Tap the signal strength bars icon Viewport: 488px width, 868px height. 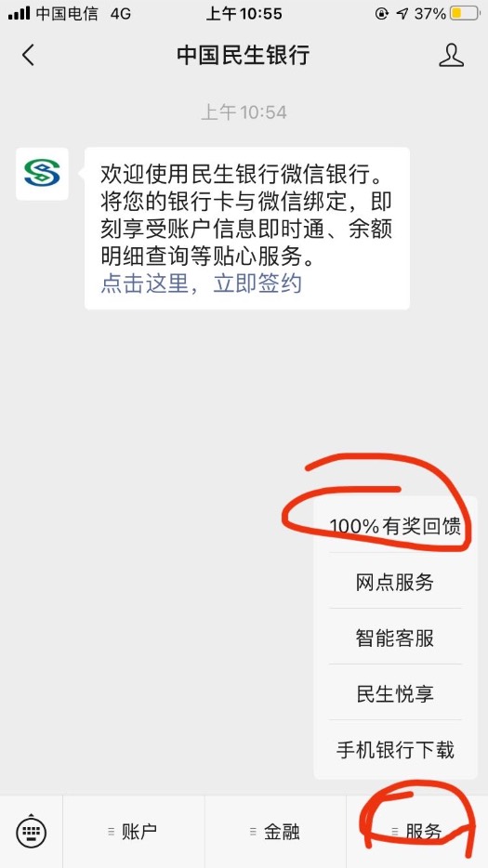pos(19,13)
